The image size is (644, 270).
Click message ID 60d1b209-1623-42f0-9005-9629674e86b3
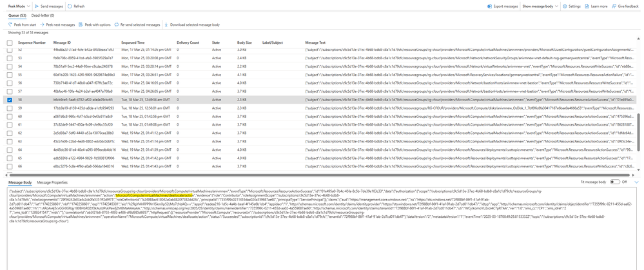tap(84, 75)
